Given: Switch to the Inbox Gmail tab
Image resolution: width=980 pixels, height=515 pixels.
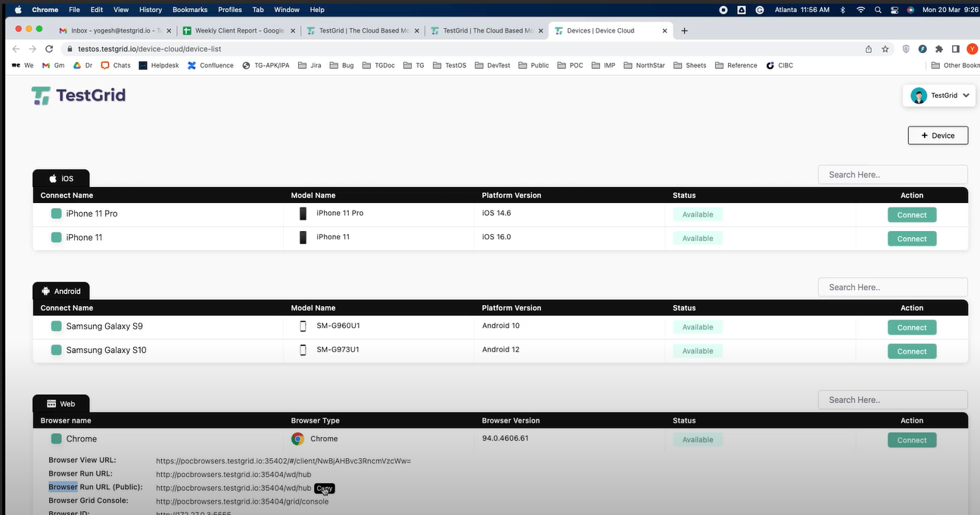Looking at the screenshot, I should tap(114, 31).
